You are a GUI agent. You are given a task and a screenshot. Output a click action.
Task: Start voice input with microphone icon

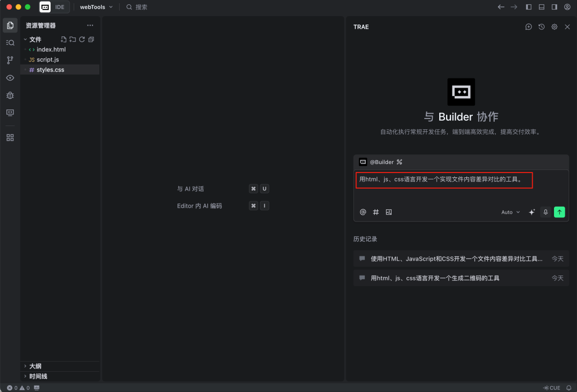(545, 212)
